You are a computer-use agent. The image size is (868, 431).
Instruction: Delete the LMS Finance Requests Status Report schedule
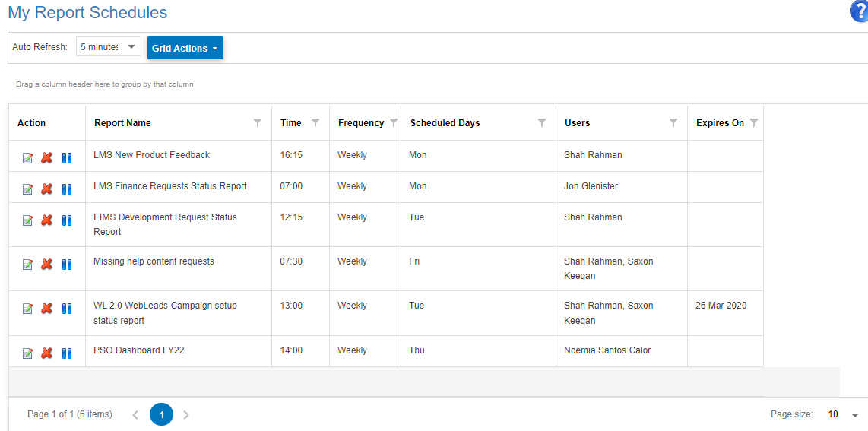tap(47, 189)
